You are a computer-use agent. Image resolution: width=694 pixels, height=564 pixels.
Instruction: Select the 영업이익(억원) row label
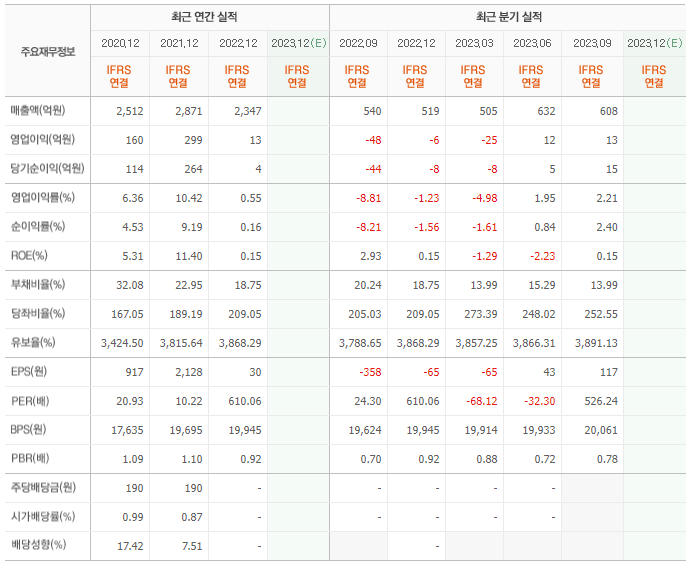tap(42, 140)
